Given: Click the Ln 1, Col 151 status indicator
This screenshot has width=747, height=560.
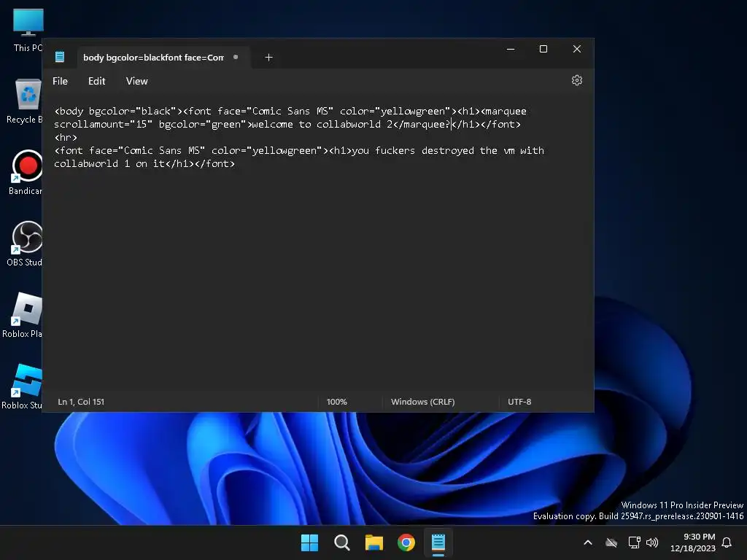Looking at the screenshot, I should 81,402.
